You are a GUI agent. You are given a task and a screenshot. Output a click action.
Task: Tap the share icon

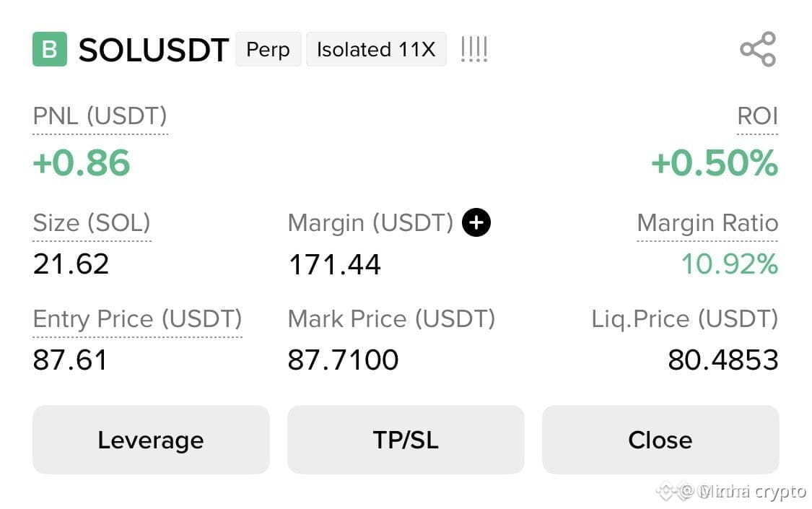pos(758,49)
